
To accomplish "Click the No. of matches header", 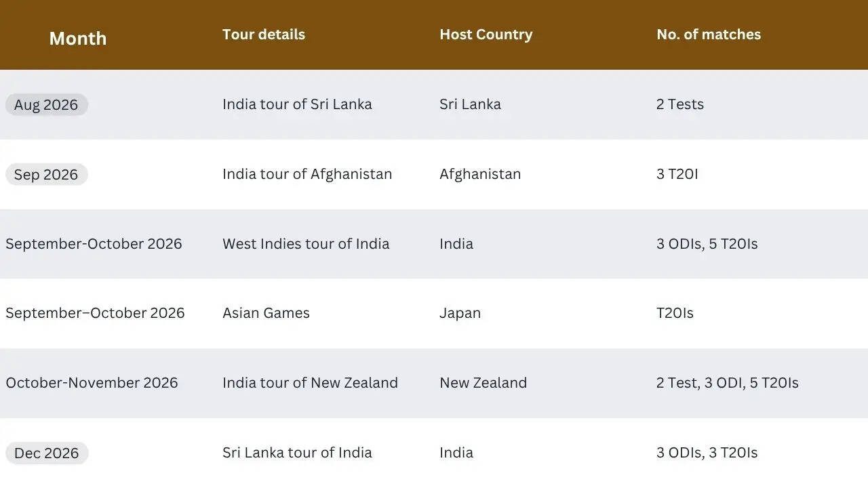I will tap(709, 35).
